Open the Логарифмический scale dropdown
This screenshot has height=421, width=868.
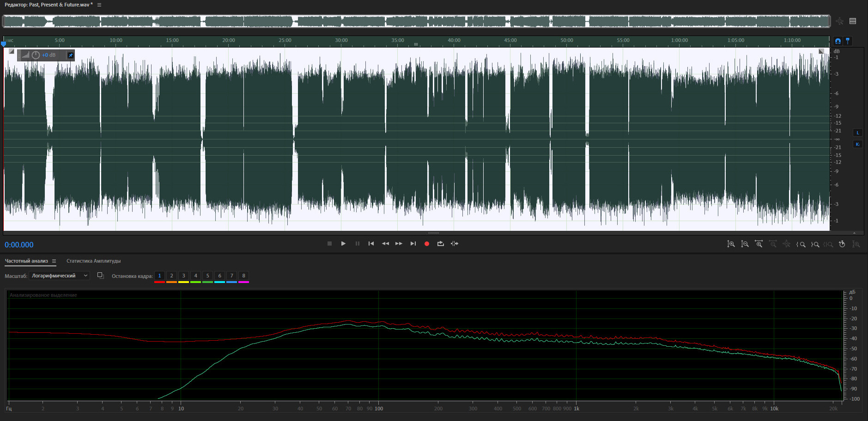(59, 276)
